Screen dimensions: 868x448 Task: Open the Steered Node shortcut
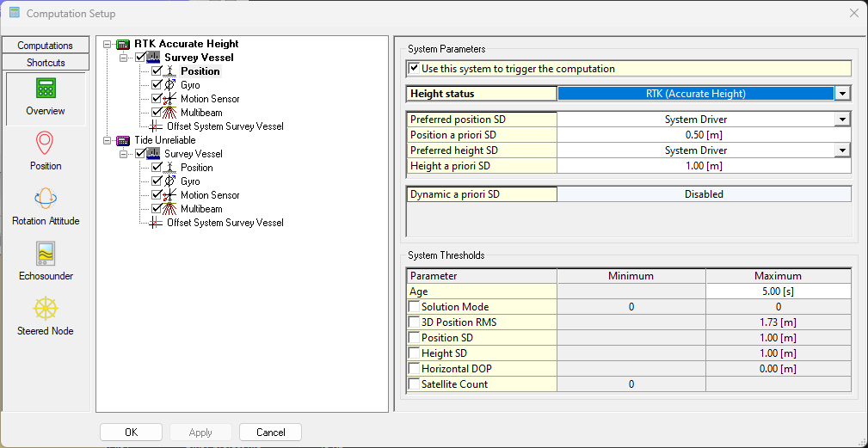pyautogui.click(x=46, y=309)
